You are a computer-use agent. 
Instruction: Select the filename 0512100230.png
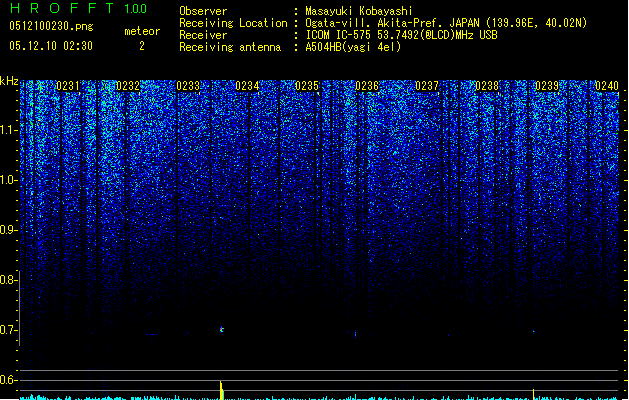tap(51, 26)
